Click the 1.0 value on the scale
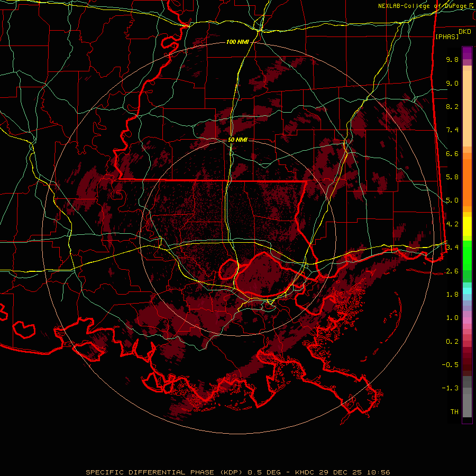The image size is (476, 476). [452, 318]
